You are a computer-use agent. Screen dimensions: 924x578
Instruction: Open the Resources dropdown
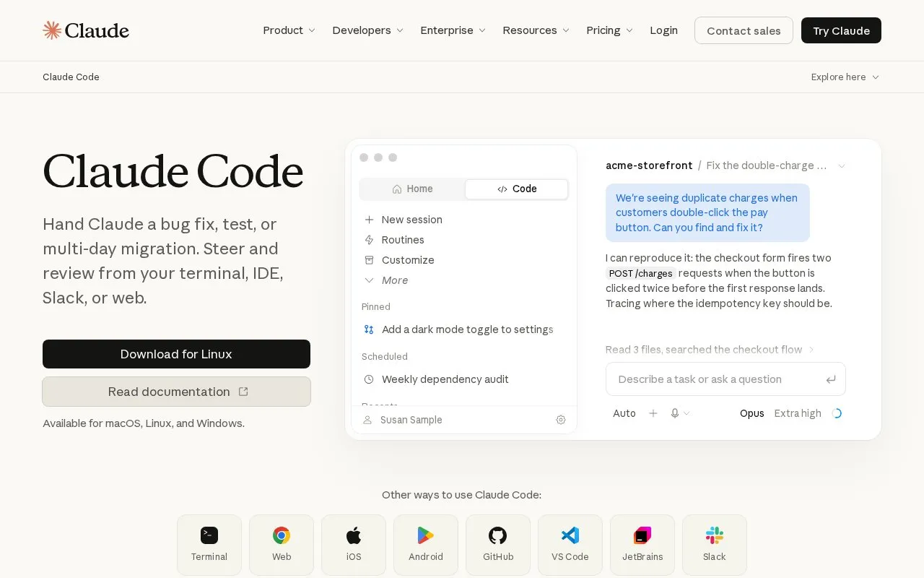coord(536,30)
